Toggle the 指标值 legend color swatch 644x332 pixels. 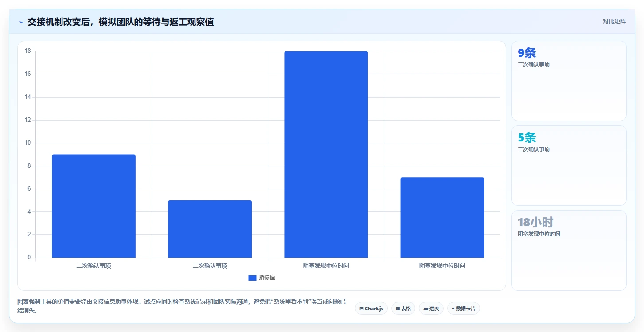(252, 277)
